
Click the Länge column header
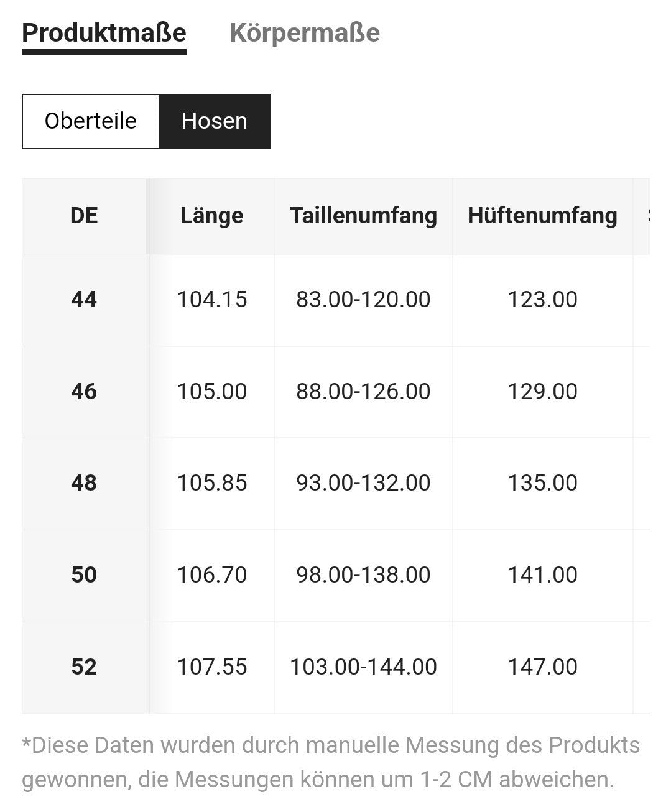(212, 216)
